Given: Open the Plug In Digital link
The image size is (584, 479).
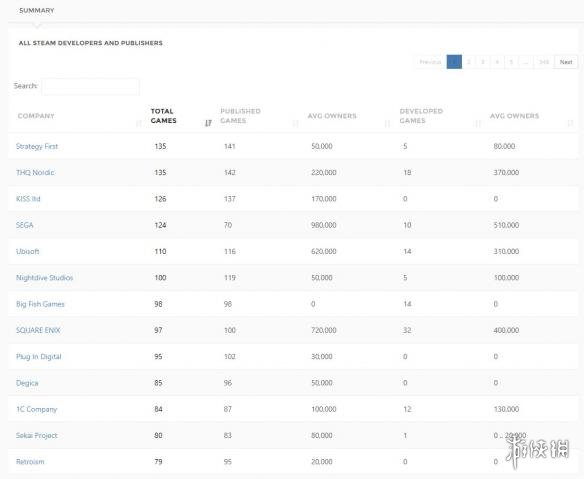Looking at the screenshot, I should pos(38,356).
